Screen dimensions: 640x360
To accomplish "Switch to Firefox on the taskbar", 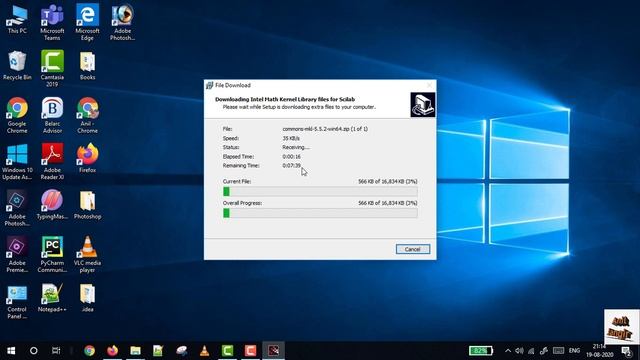I will (112, 351).
